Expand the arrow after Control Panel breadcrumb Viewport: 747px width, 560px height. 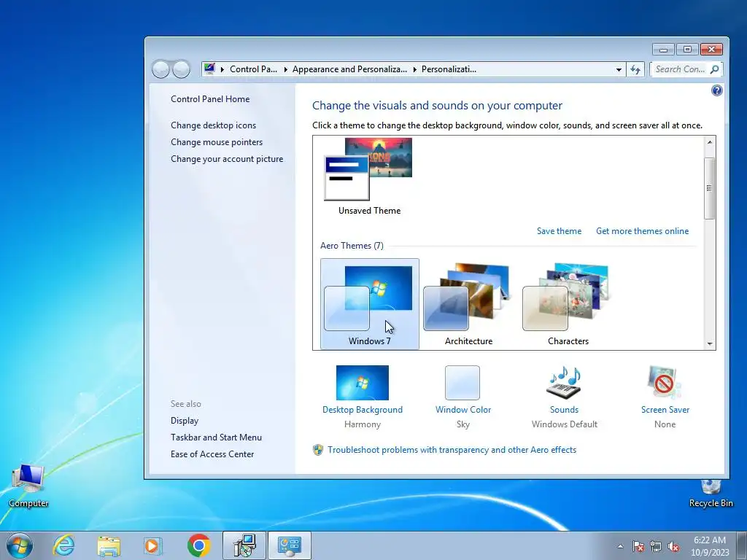point(285,69)
